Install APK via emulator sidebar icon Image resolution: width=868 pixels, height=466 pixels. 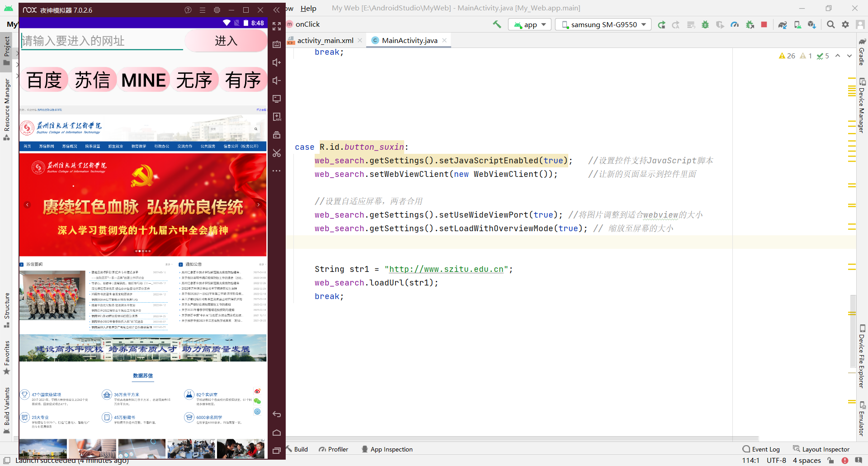click(x=277, y=117)
